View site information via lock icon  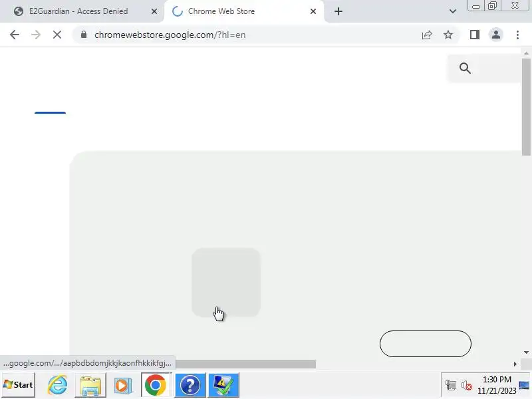84,35
